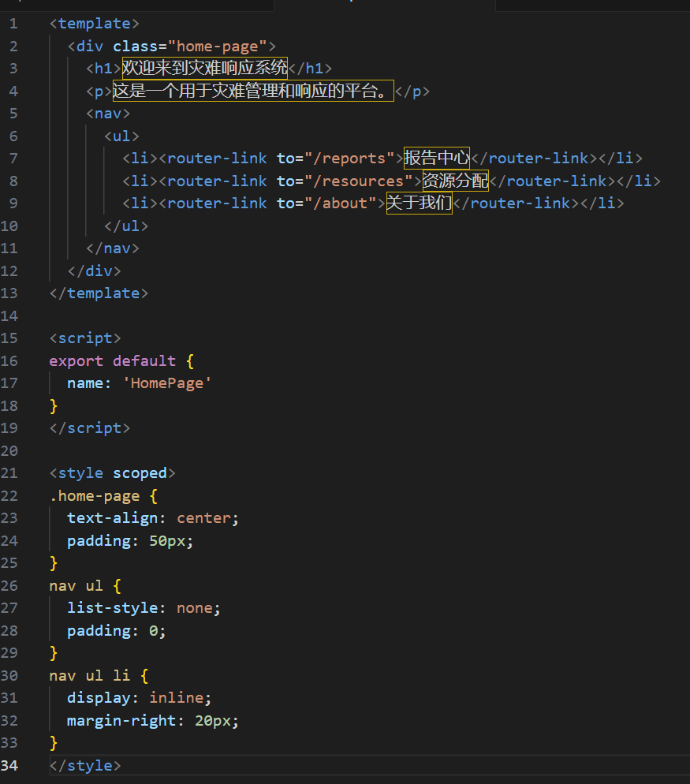Click the display property on line 31

(x=99, y=699)
